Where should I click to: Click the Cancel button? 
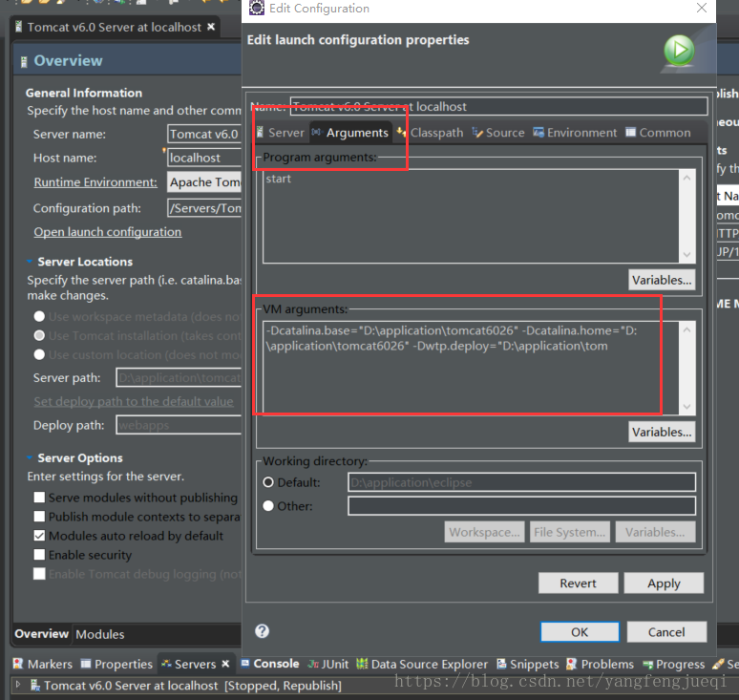(x=666, y=631)
